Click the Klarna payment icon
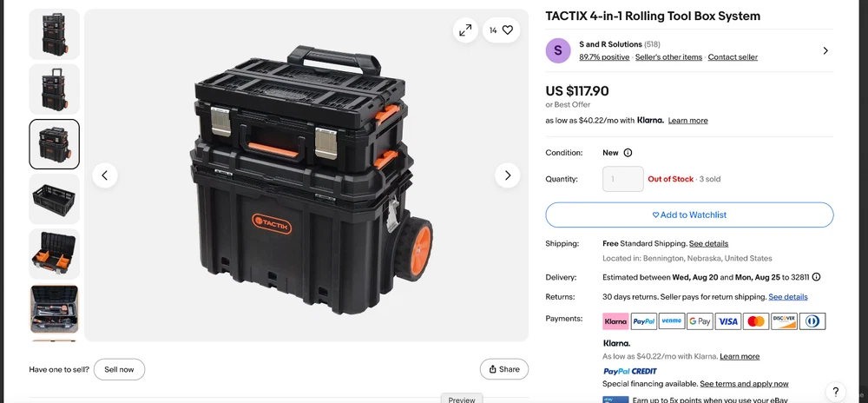The image size is (868, 403). coord(615,321)
